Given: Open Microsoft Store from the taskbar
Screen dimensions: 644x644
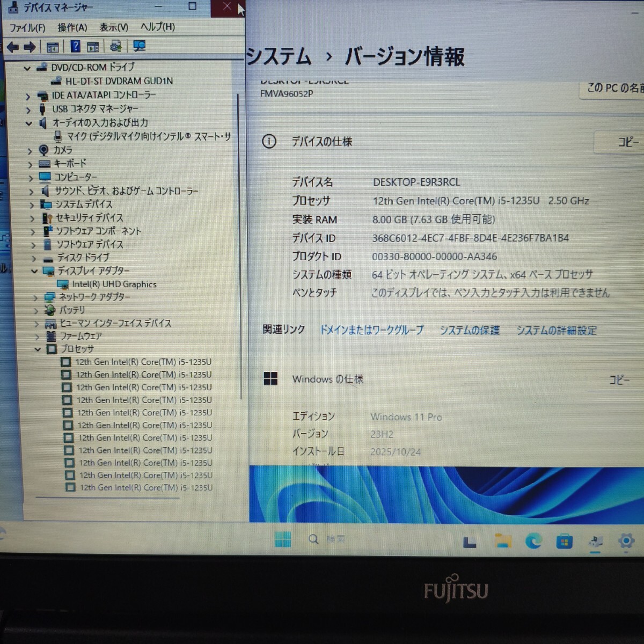Looking at the screenshot, I should pos(564,541).
